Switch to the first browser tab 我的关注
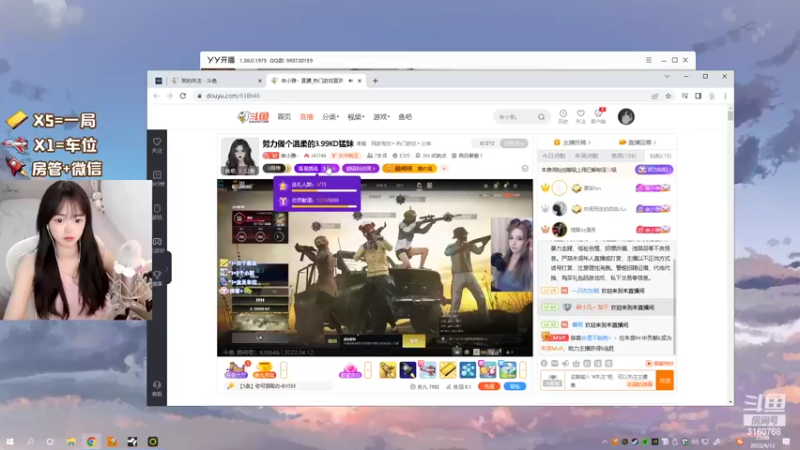 tap(214, 81)
